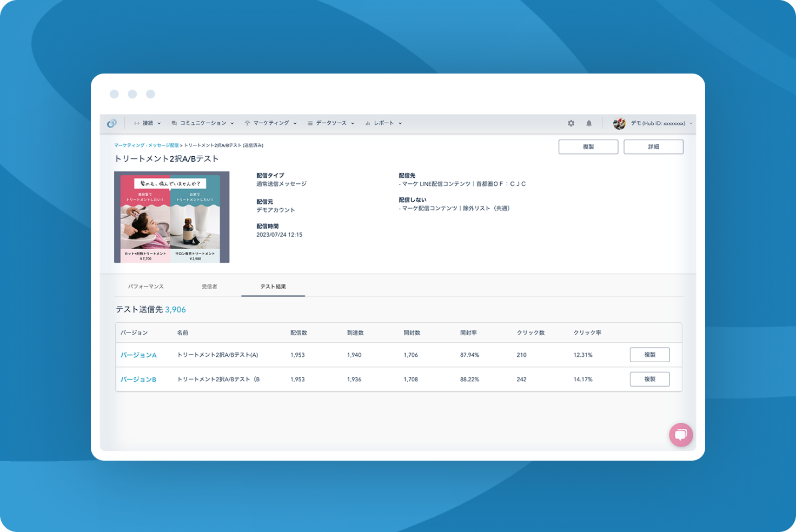Open the chat support bubble

[681, 435]
